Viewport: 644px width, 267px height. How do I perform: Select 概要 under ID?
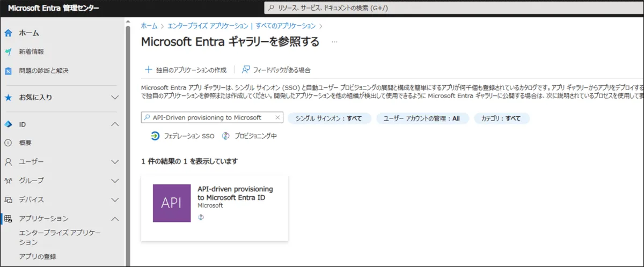[25, 143]
